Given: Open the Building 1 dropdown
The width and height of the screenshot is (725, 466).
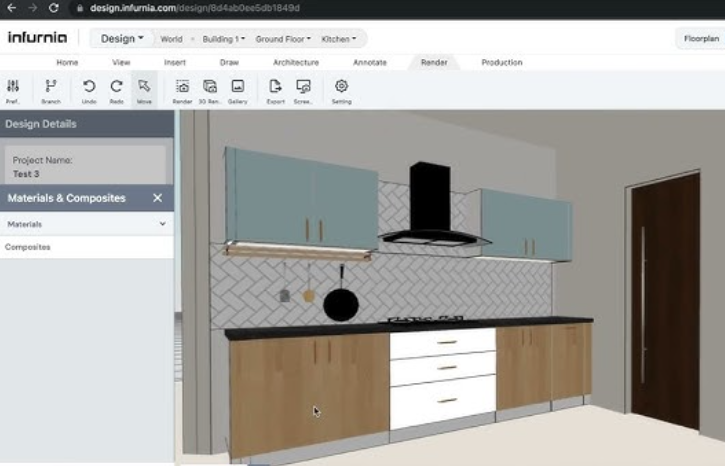Looking at the screenshot, I should (x=224, y=39).
